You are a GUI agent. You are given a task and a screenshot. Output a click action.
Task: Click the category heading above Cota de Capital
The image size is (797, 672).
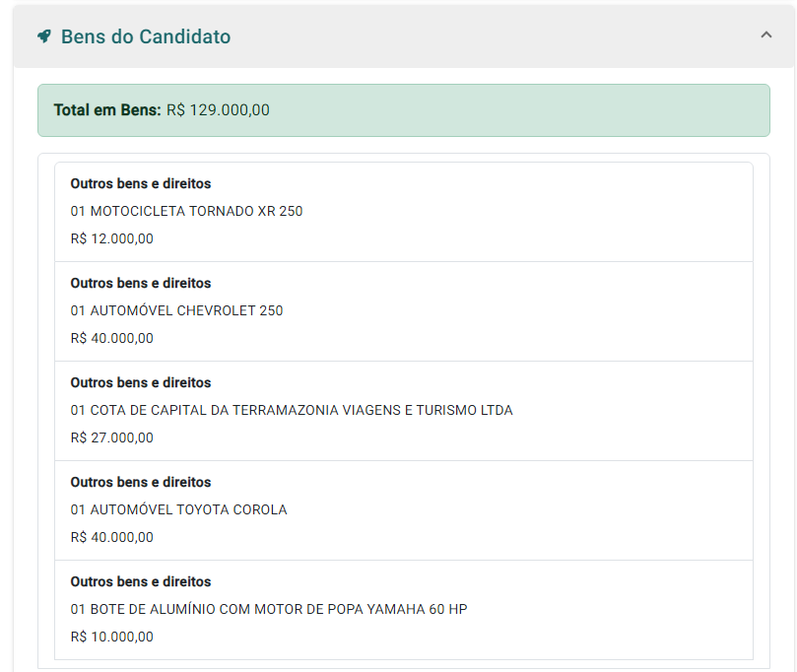pos(141,382)
